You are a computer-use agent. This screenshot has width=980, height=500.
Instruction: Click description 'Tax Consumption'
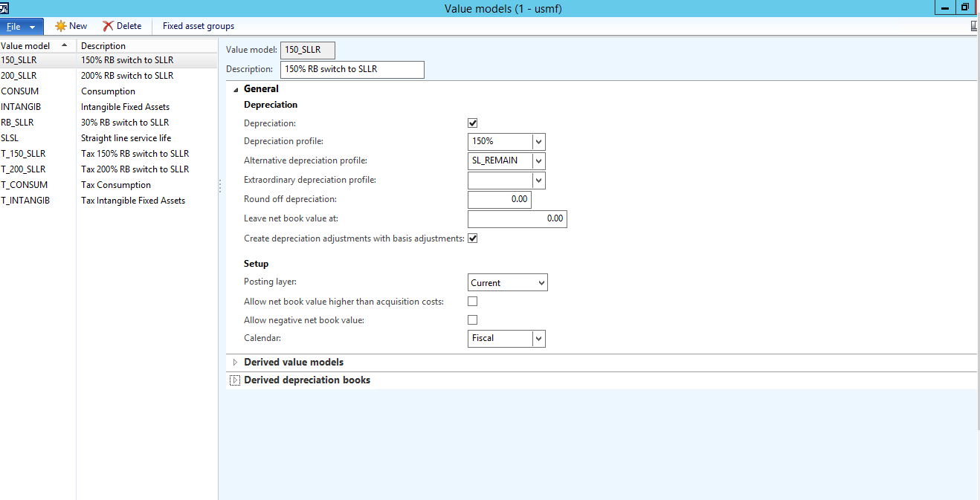(116, 185)
